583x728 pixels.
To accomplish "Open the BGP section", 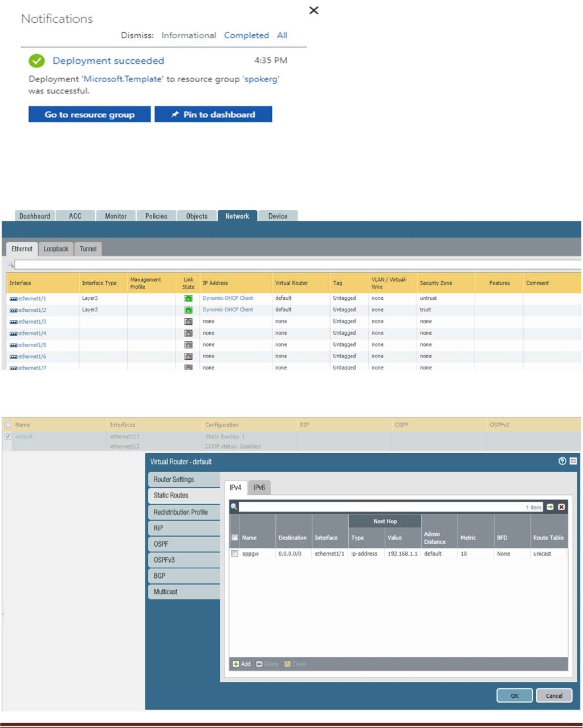I will coord(184,576).
